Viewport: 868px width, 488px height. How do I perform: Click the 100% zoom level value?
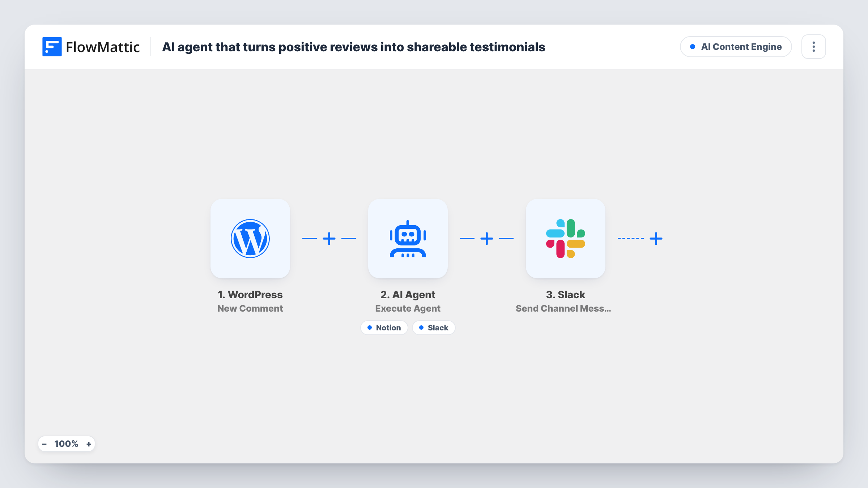[x=66, y=444]
